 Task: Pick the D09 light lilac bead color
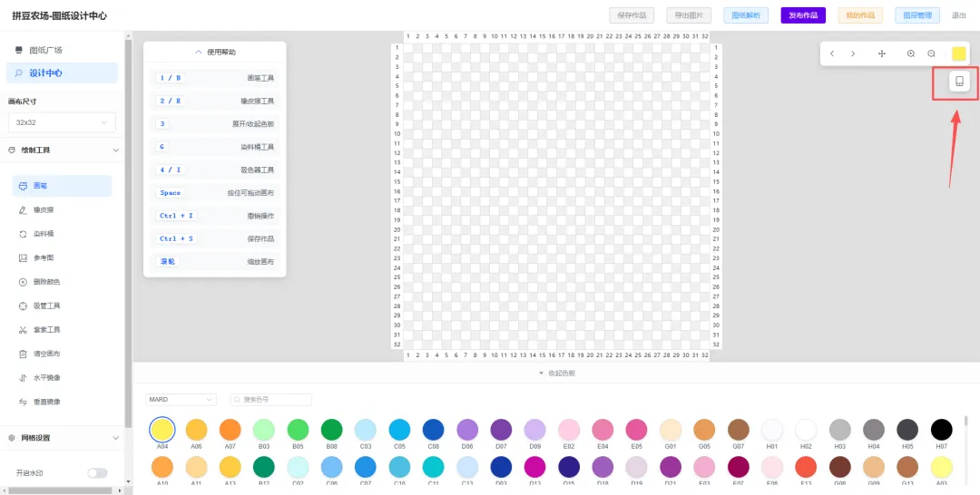coord(535,430)
